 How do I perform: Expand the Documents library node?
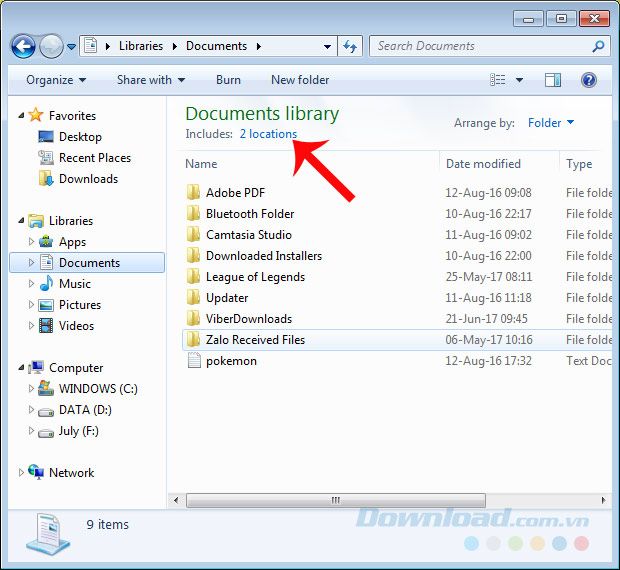pyautogui.click(x=31, y=262)
